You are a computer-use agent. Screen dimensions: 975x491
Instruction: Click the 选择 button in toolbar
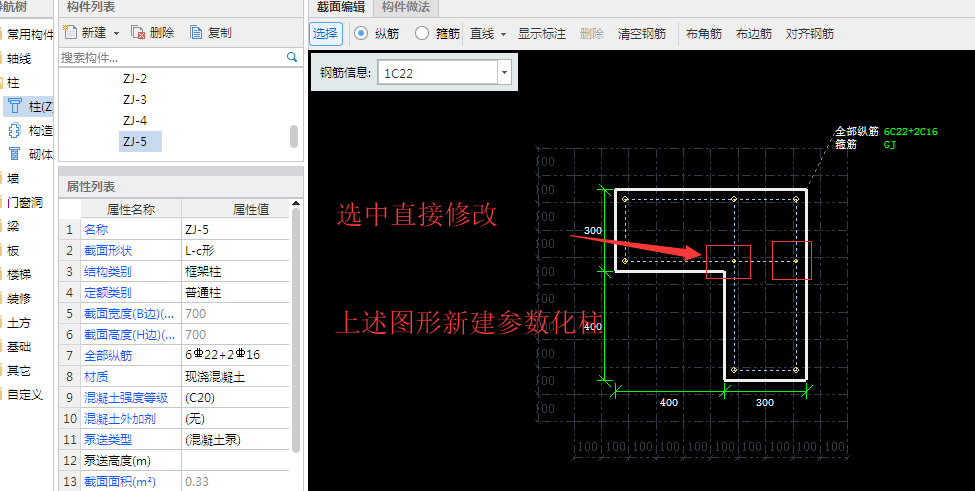pos(325,34)
